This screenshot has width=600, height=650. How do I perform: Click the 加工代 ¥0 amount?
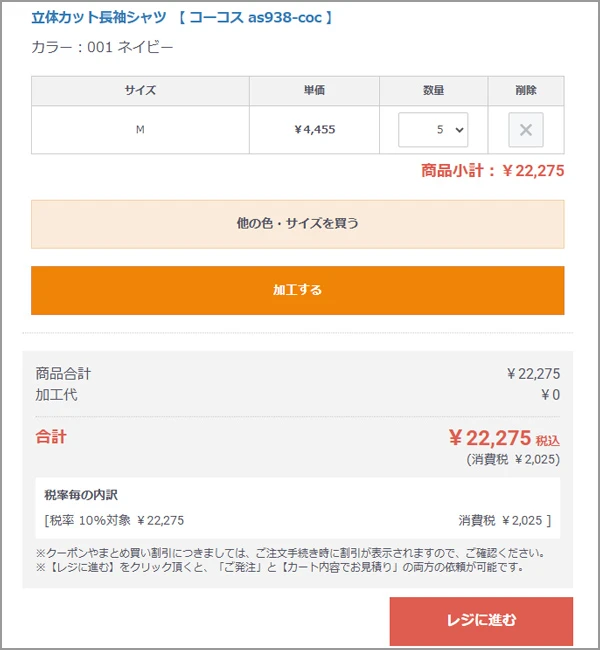551,395
